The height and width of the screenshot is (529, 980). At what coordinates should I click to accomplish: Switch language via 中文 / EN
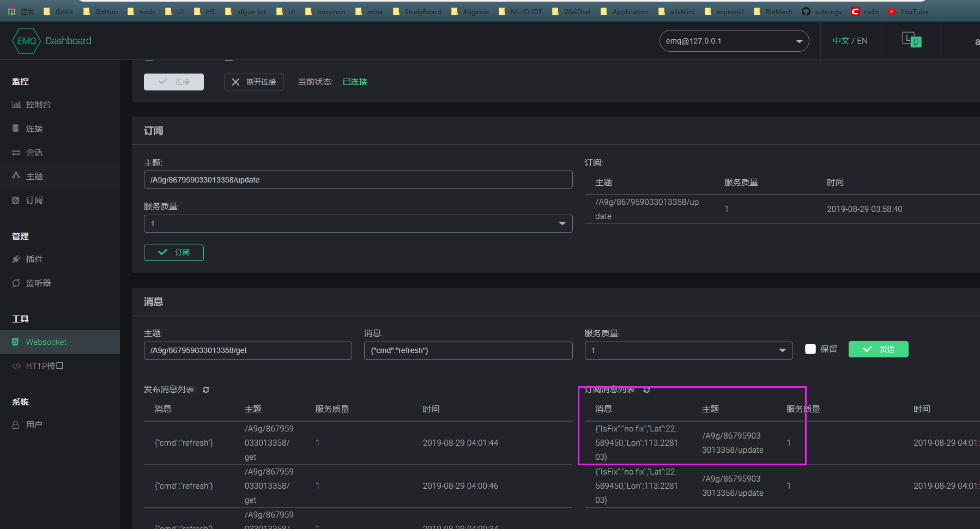click(850, 41)
